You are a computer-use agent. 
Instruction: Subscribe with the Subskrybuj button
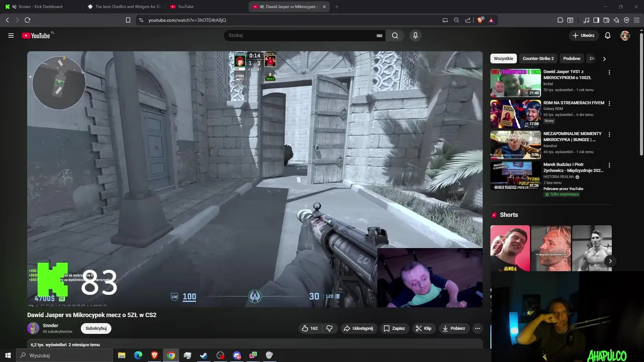pyautogui.click(x=96, y=328)
